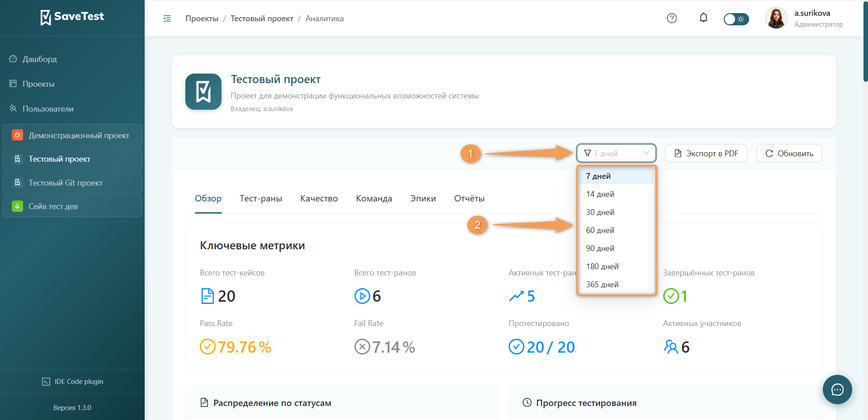Choose 365 дней option

(616, 285)
